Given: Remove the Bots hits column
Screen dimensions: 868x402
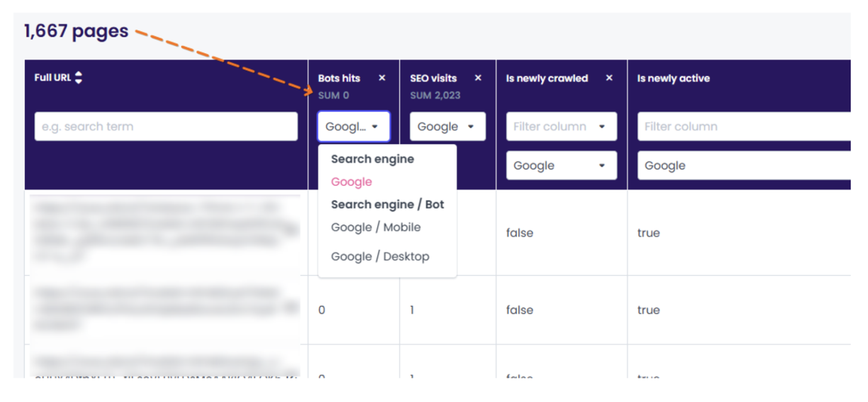Looking at the screenshot, I should pos(382,78).
